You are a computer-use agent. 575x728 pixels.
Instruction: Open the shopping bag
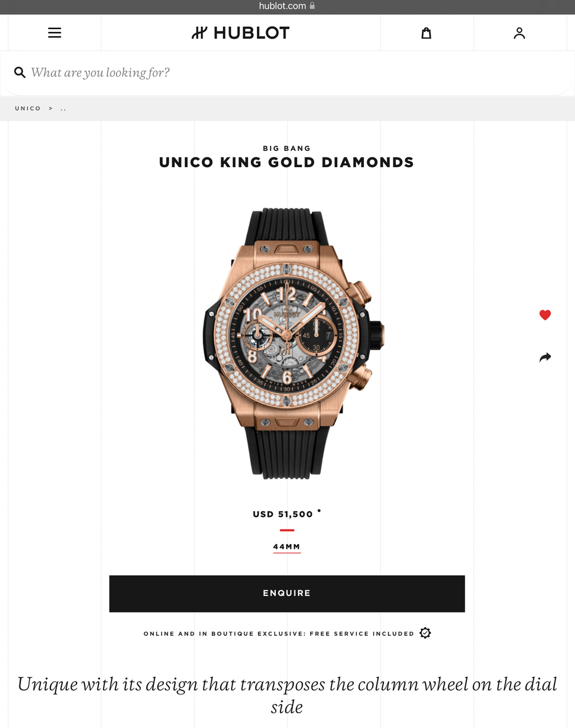tap(426, 33)
